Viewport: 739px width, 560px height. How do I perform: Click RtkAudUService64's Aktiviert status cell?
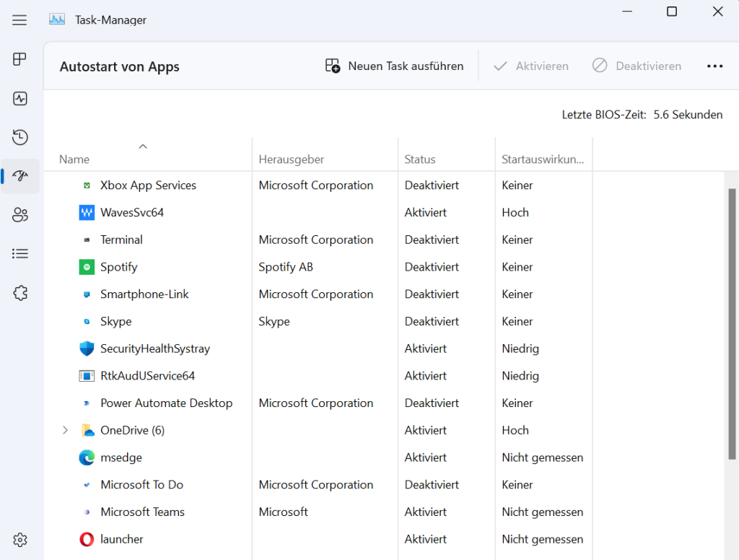pyautogui.click(x=426, y=376)
